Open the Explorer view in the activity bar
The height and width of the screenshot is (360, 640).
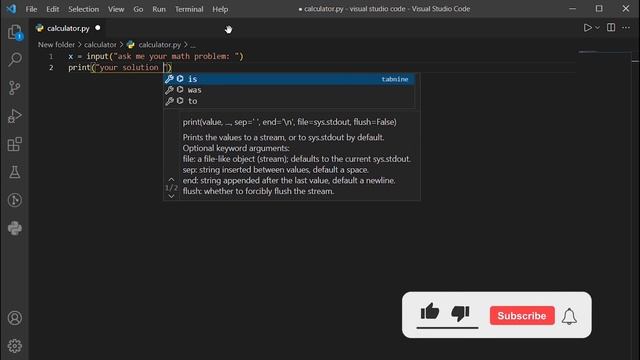click(x=15, y=32)
